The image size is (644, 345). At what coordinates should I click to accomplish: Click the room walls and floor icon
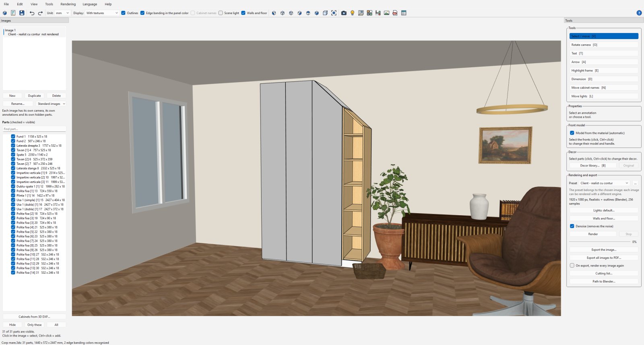[361, 13]
